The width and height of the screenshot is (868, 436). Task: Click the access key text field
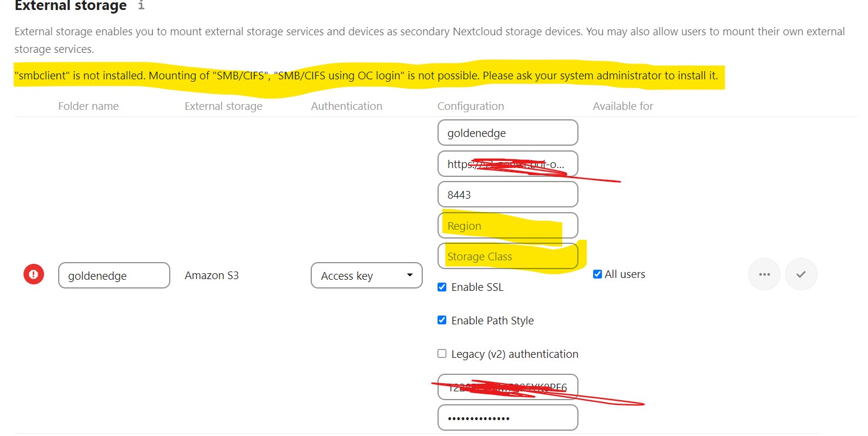507,387
